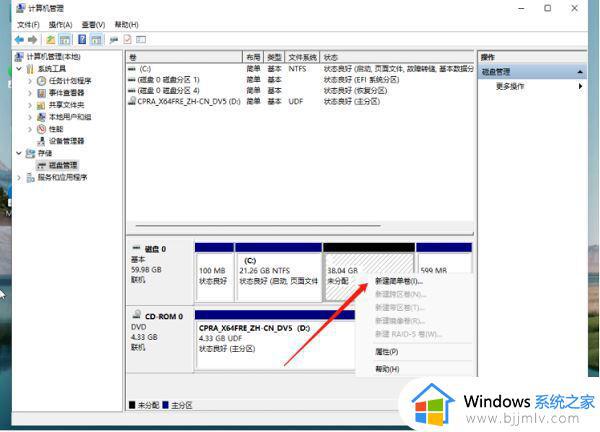Select CPRA_X64FRE_ZH-CN_DV5 (D:) in volume list
Screen dimensions: 600x432
pos(300,101)
